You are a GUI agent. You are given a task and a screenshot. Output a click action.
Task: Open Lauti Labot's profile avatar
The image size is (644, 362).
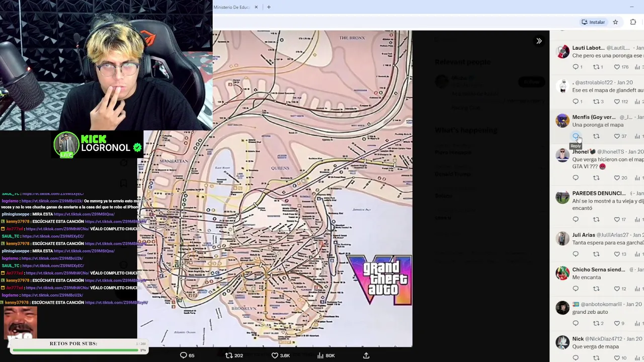(562, 51)
